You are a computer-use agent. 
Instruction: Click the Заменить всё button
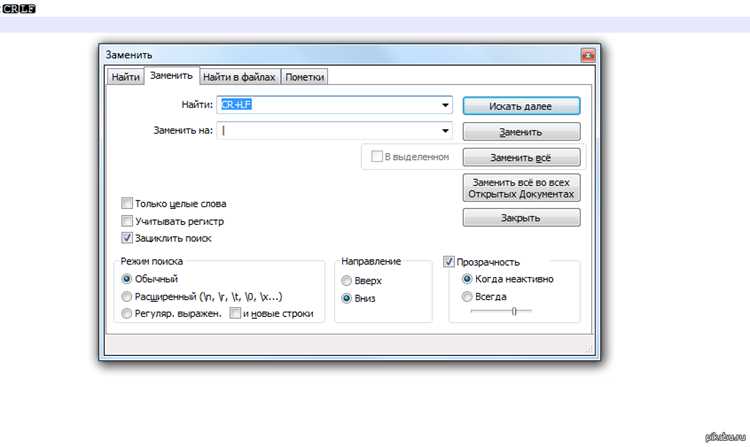(x=521, y=157)
